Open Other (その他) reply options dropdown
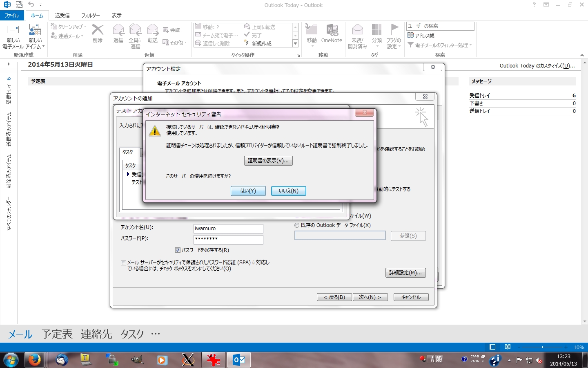Image resolution: width=588 pixels, height=368 pixels. click(174, 42)
